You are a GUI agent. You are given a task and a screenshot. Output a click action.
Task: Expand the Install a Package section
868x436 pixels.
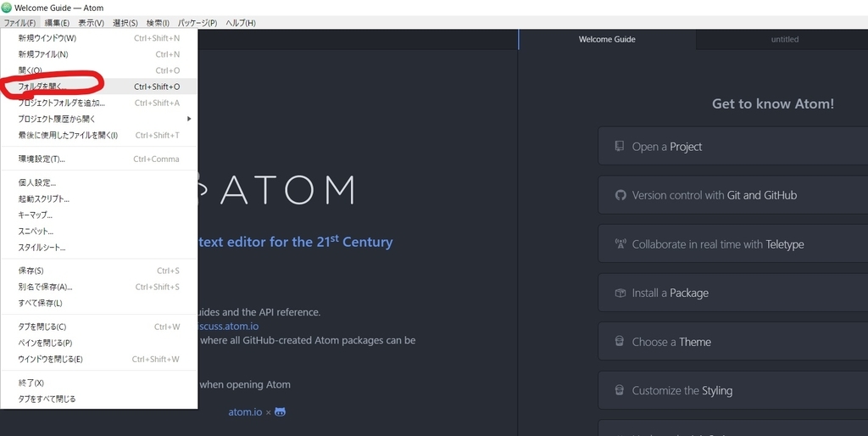click(x=733, y=293)
